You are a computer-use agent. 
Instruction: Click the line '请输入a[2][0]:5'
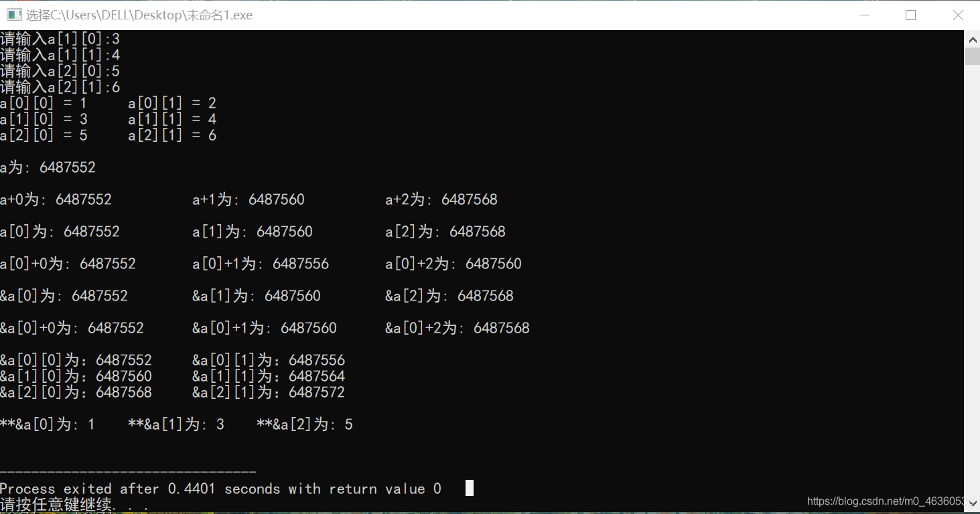pyautogui.click(x=60, y=71)
